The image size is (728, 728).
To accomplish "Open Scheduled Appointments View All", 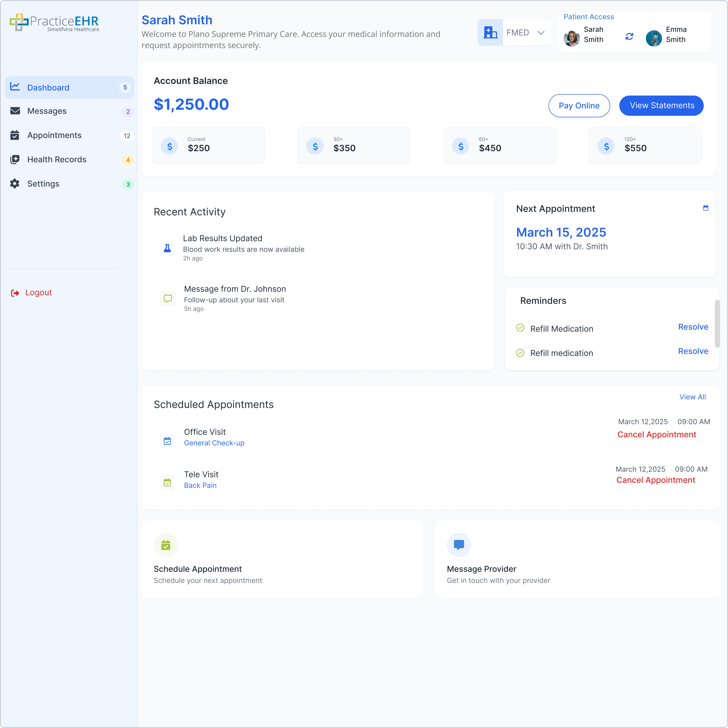I will [x=693, y=396].
